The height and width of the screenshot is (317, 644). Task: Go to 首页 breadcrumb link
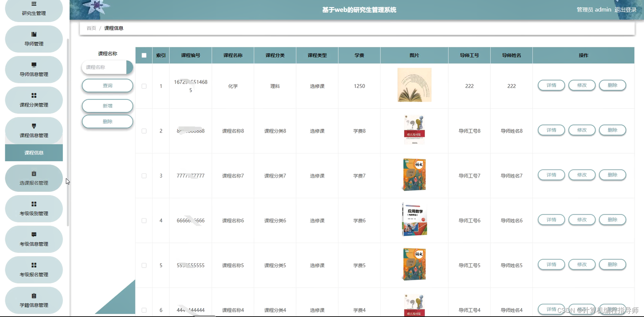[x=91, y=28]
